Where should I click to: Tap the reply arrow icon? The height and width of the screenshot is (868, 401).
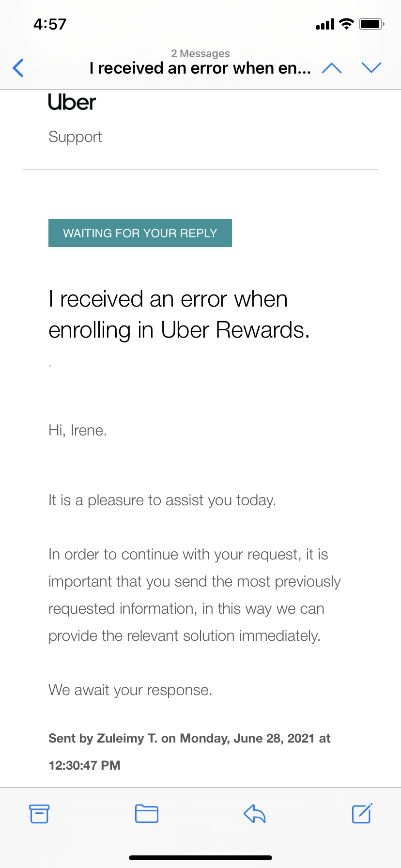coord(255,814)
